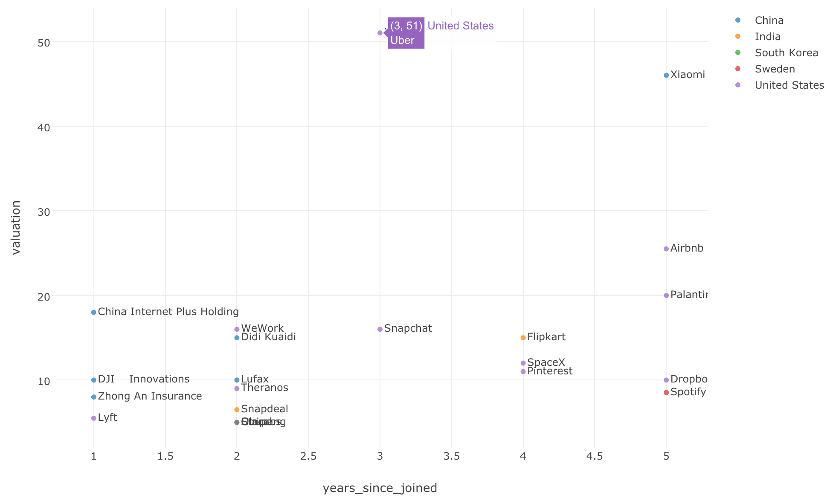Click the Airbnb data point
This screenshot has height=504, width=830.
pyautogui.click(x=666, y=249)
